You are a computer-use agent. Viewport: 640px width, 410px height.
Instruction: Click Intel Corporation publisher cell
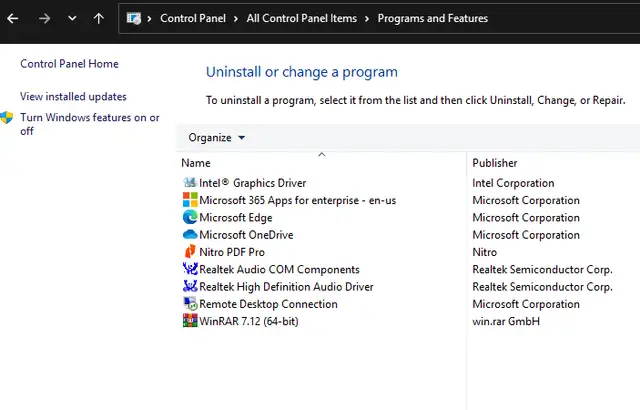[513, 183]
